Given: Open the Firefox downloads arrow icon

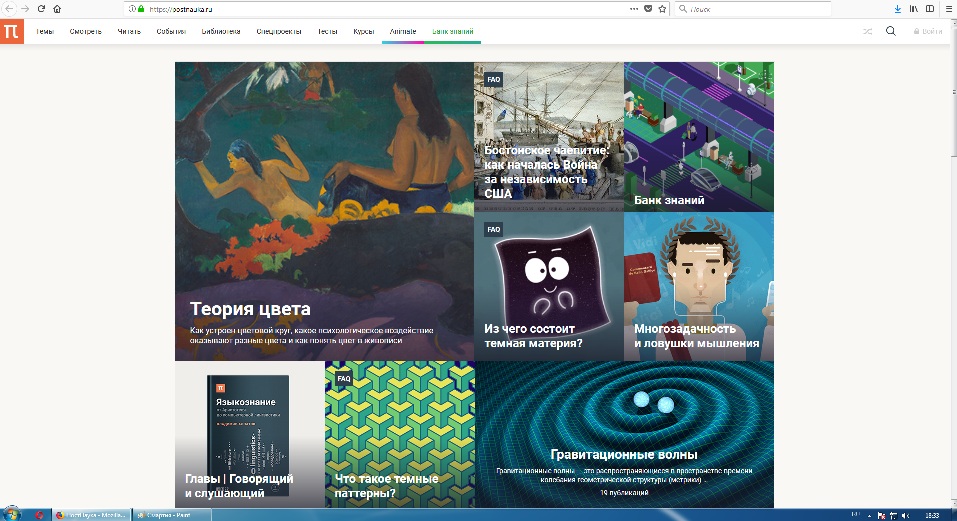Looking at the screenshot, I should click(x=897, y=8).
